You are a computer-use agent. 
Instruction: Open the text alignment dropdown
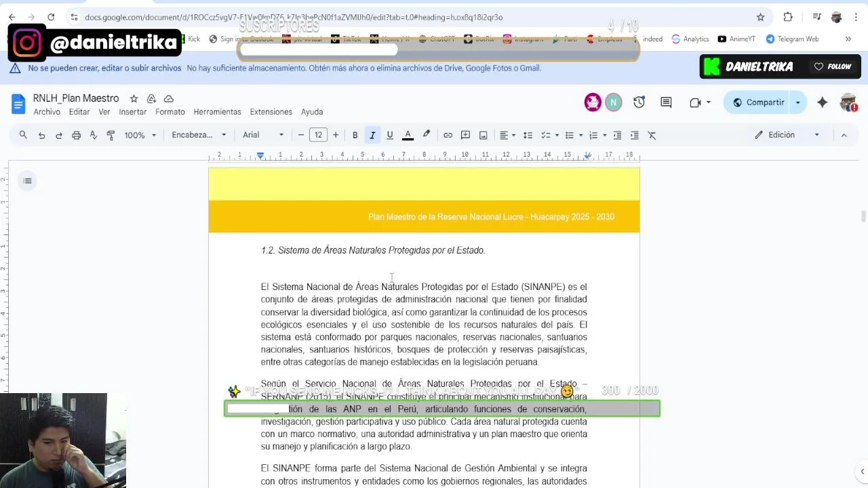point(508,135)
